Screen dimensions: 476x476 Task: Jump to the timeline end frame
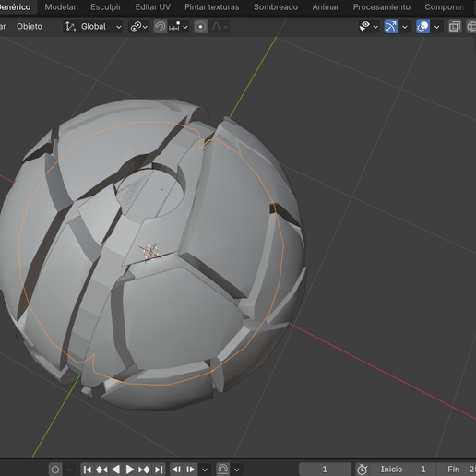tap(159, 470)
